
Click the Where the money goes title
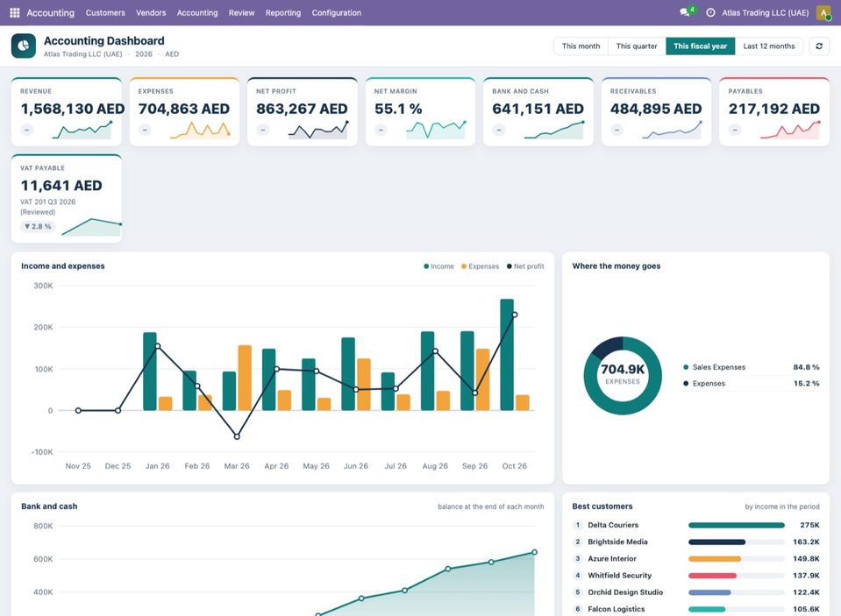tap(616, 266)
